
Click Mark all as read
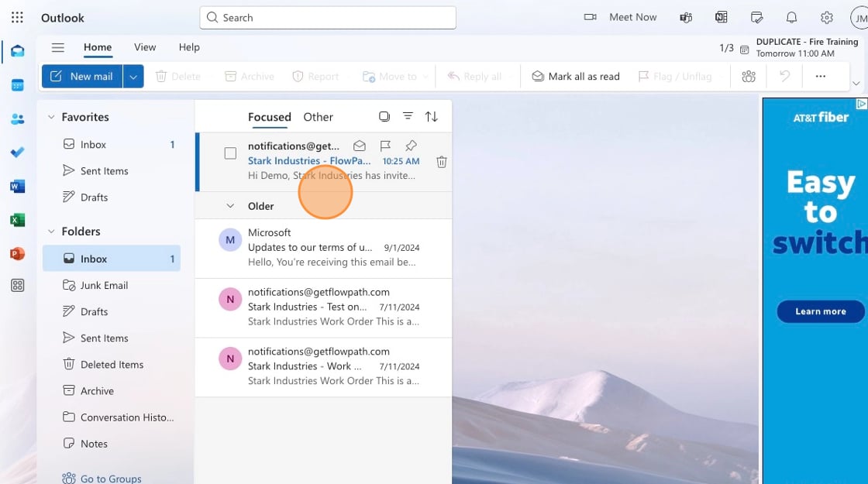[x=576, y=77]
